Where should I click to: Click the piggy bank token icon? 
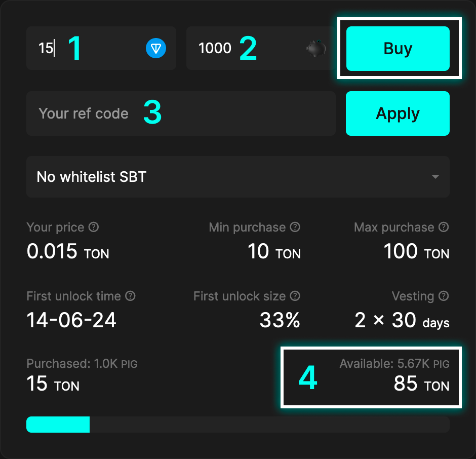315,49
